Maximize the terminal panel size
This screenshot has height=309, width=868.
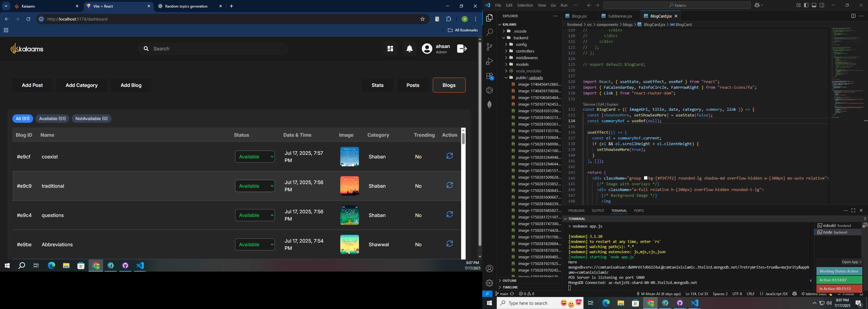(x=853, y=211)
